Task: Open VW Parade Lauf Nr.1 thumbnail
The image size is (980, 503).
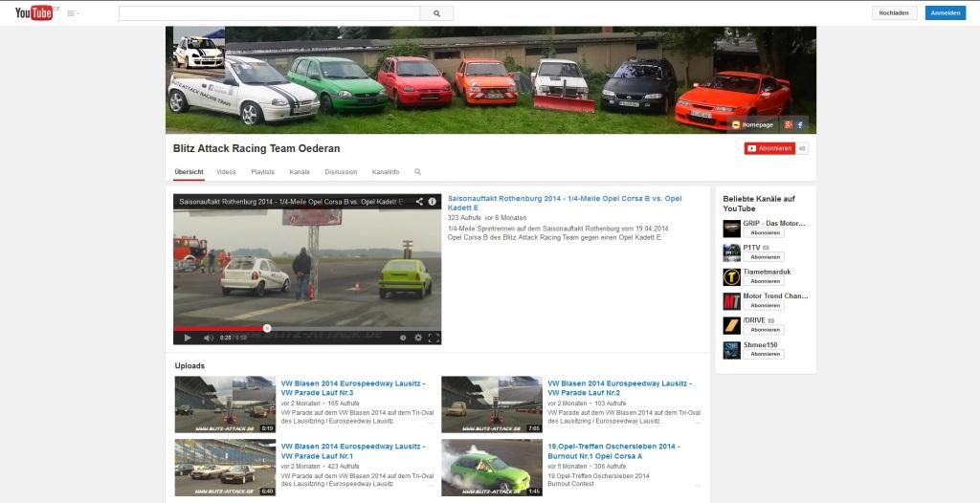Action: pyautogui.click(x=225, y=468)
